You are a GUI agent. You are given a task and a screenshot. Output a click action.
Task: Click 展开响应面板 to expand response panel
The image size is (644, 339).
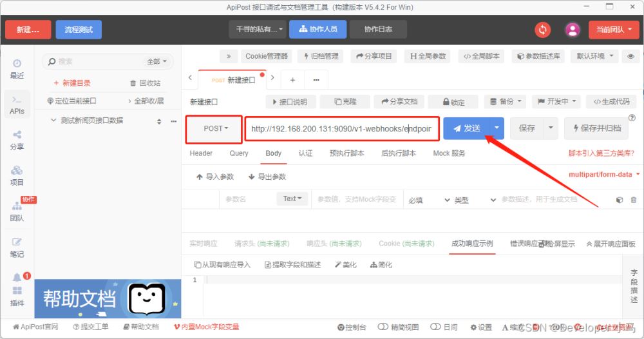(x=611, y=244)
